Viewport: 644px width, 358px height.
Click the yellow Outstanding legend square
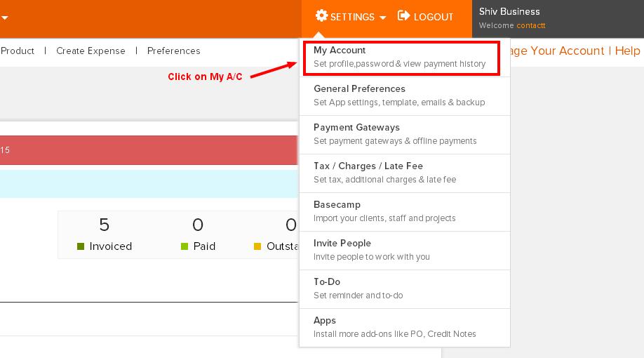tap(257, 246)
